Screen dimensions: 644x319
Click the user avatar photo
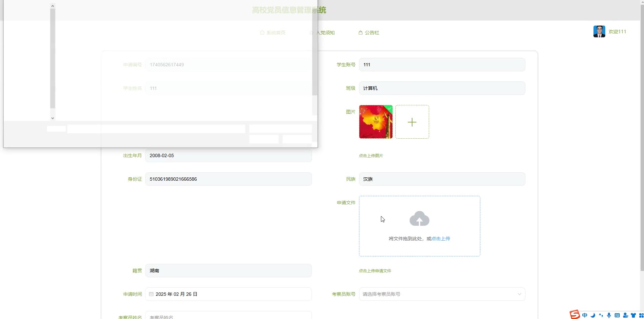point(599,32)
